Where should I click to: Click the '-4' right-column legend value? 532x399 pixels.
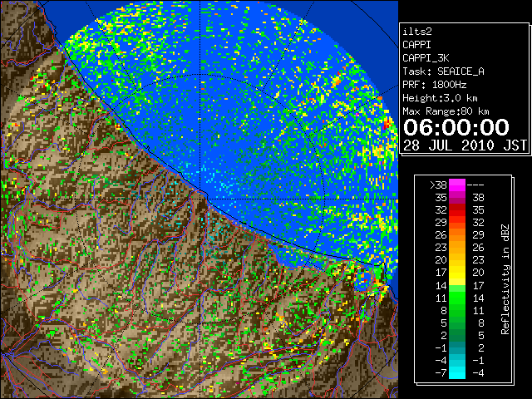tap(478, 373)
